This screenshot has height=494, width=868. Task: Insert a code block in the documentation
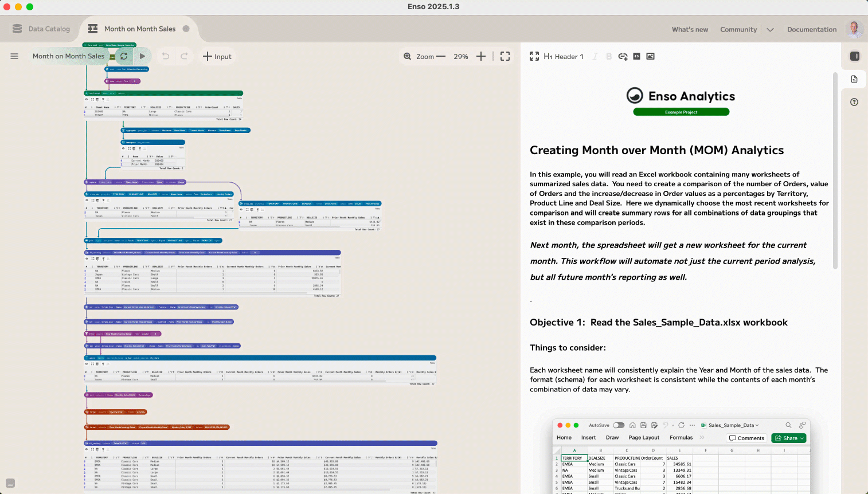point(636,56)
